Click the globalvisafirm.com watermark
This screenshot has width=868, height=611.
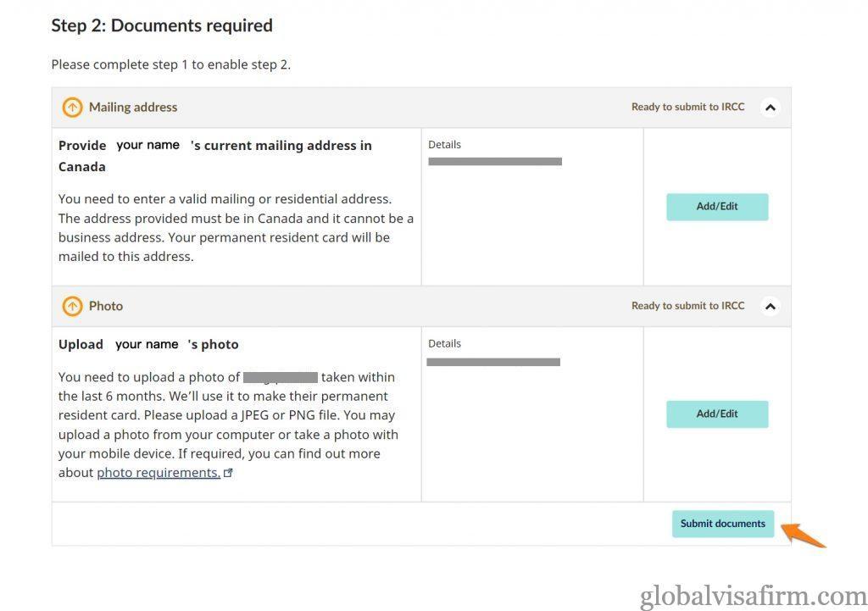coord(753,596)
